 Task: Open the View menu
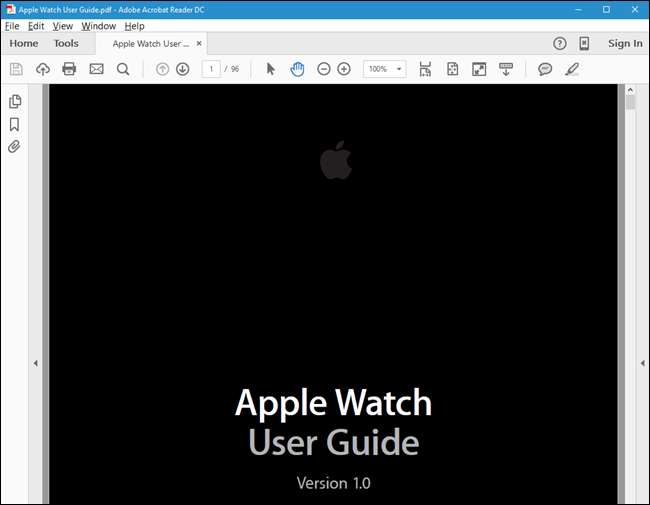[63, 26]
